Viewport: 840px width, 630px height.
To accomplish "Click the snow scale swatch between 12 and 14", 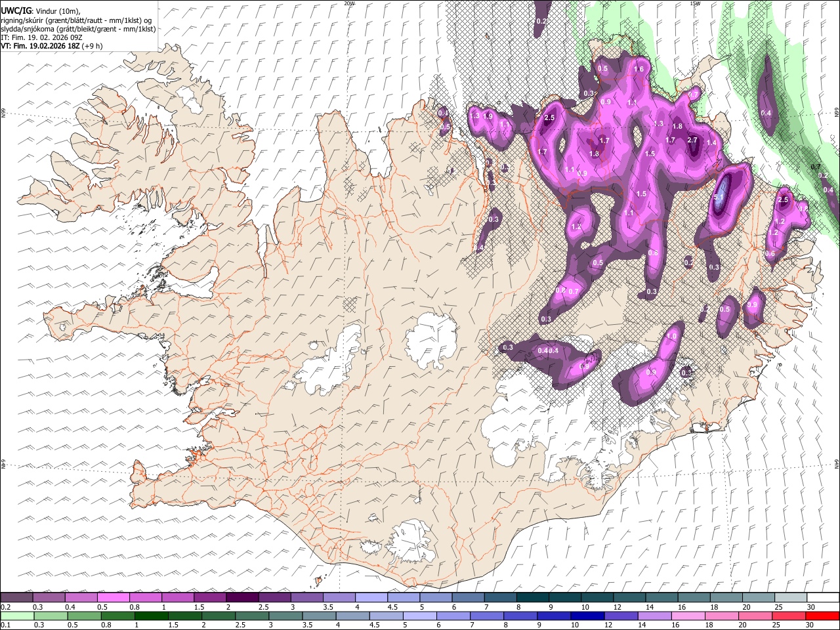I will [630, 598].
